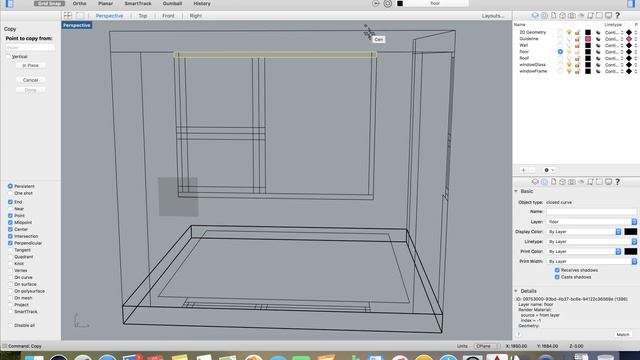Screen dimensions: 640x360
Task: Click the Match button in properties
Action: pos(623,334)
